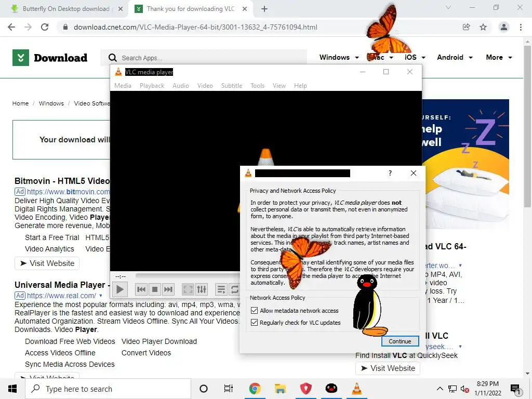Open Cortana circle on taskbar
532x399 pixels.
click(204, 389)
